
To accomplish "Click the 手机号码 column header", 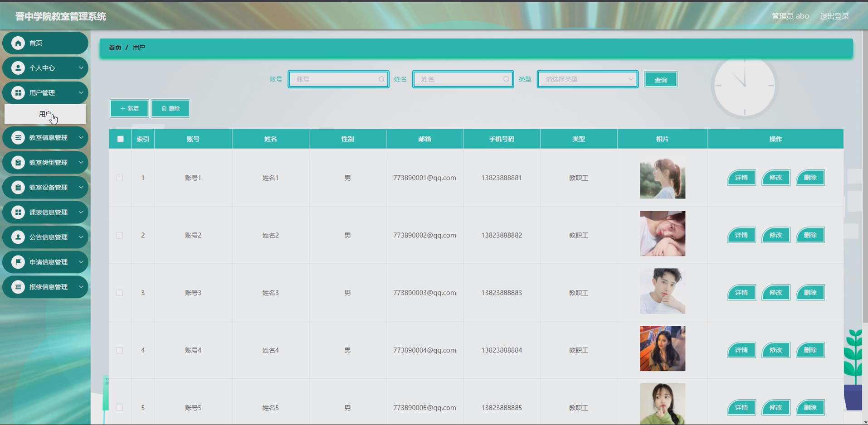I will 502,139.
